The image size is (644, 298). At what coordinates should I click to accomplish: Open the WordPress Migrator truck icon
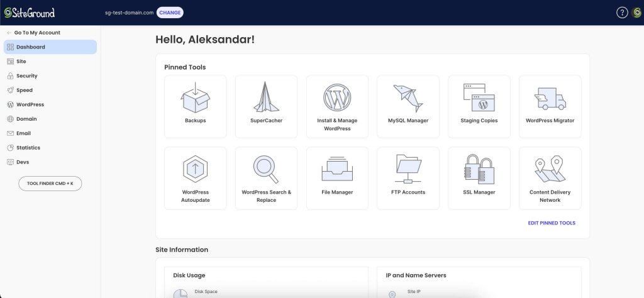click(x=550, y=99)
